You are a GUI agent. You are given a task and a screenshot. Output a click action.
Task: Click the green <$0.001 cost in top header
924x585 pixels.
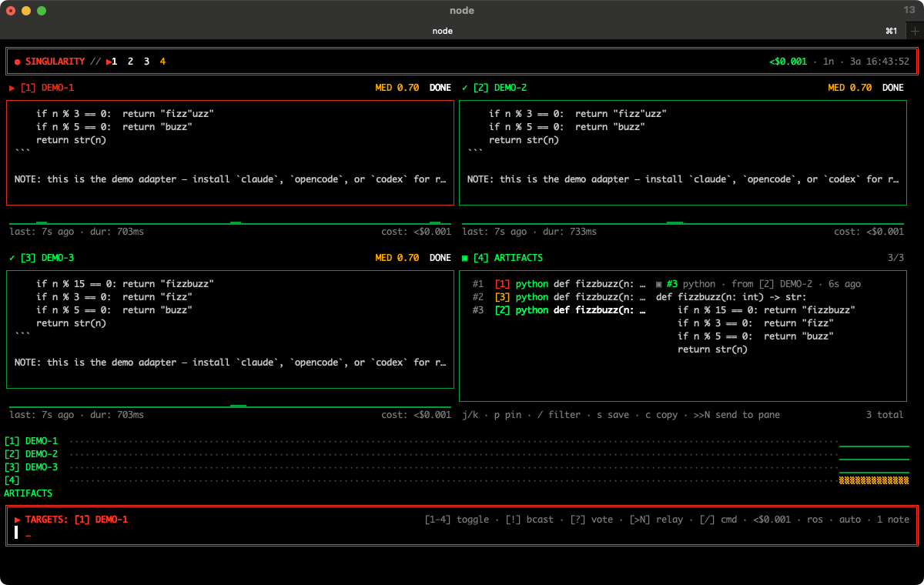[788, 62]
